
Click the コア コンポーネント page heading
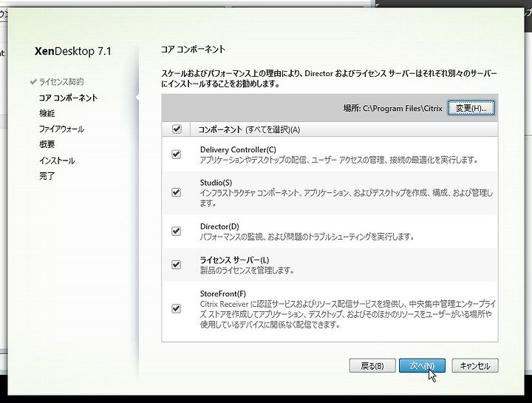(193, 50)
